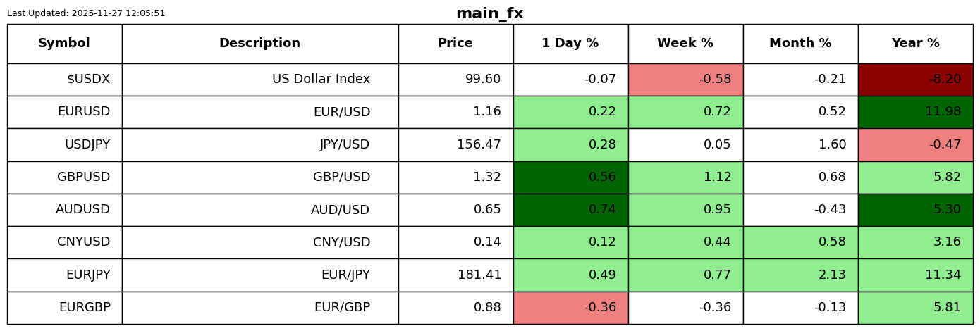This screenshot has height=331, width=980.
Task: Click the $USDX symbol cell
Action: pyautogui.click(x=64, y=80)
